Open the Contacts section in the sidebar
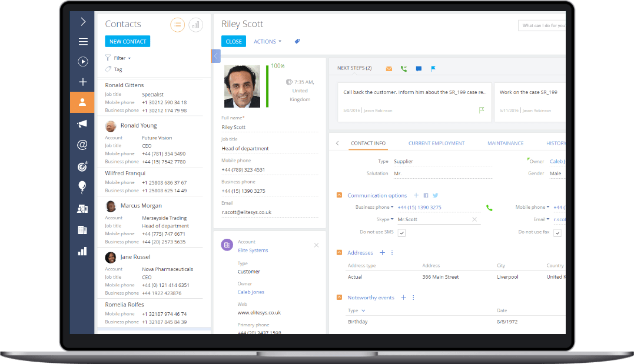Image resolution: width=634 pixels, height=364 pixels. tap(82, 102)
